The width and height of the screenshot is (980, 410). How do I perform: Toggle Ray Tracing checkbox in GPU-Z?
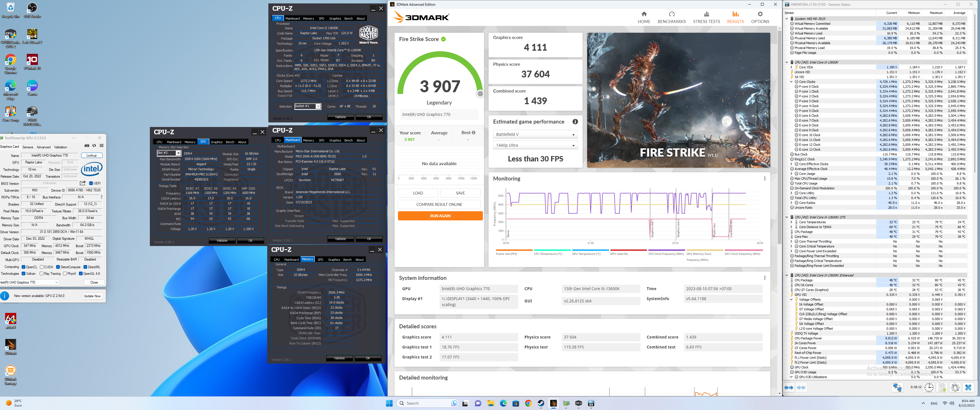coord(42,273)
